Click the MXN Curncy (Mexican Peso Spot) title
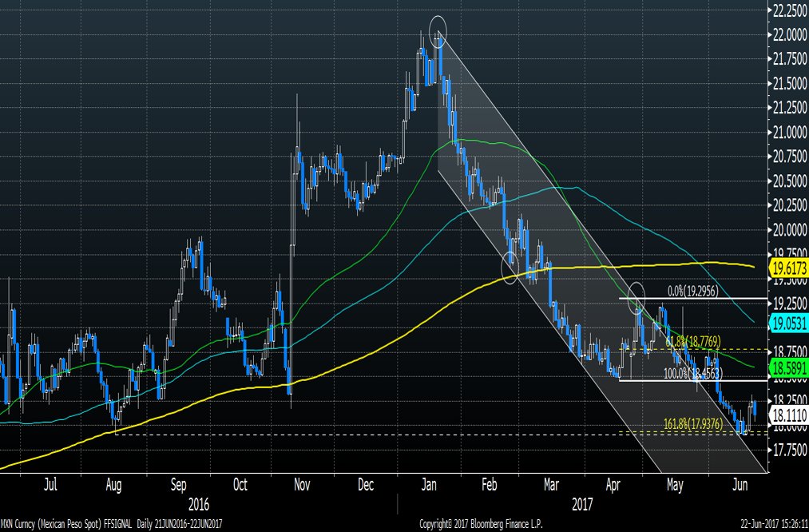The image size is (809, 532). pos(54,524)
